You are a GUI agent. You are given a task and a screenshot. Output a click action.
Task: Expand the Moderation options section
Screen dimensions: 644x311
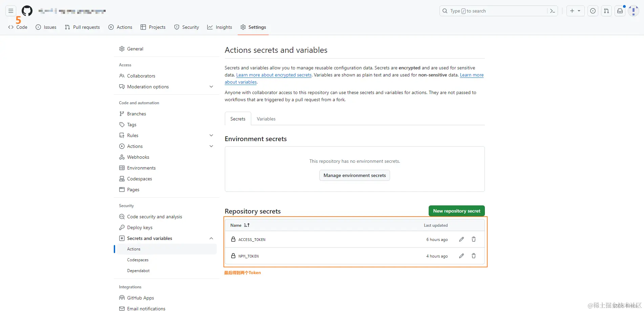211,87
